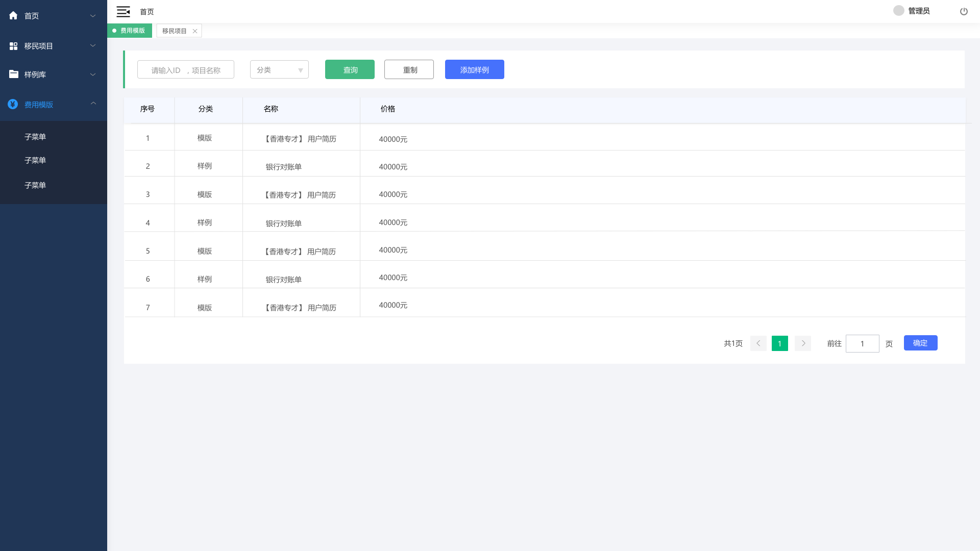
Task: Click the 重制 reset button
Action: pos(409,70)
